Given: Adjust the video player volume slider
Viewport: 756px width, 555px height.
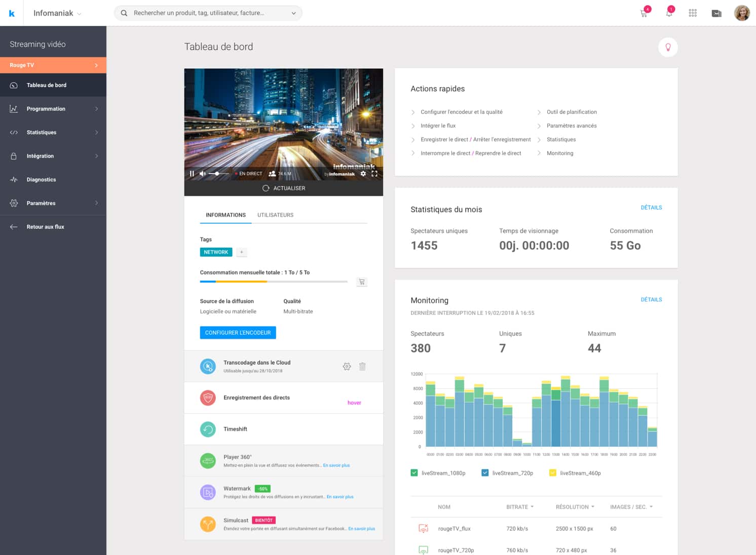Looking at the screenshot, I should point(218,174).
